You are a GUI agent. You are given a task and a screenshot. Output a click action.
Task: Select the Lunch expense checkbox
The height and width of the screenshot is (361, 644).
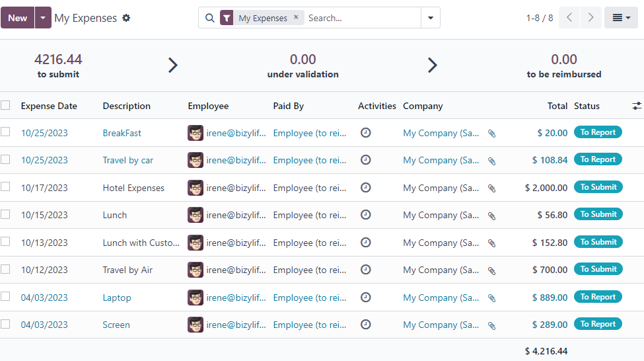point(6,215)
